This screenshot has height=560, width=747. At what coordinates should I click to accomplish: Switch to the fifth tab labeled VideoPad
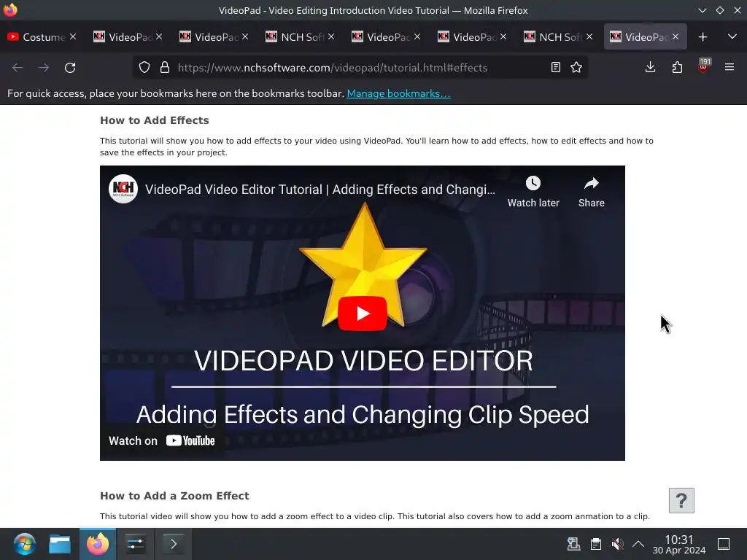381,36
